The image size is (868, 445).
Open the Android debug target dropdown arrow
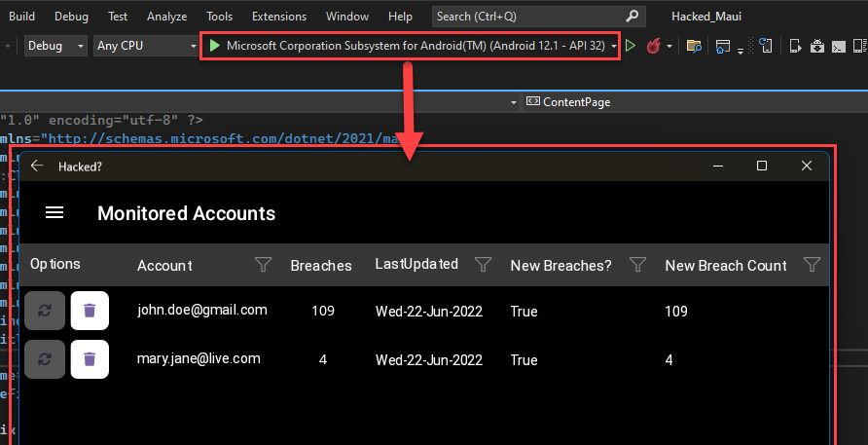[613, 47]
